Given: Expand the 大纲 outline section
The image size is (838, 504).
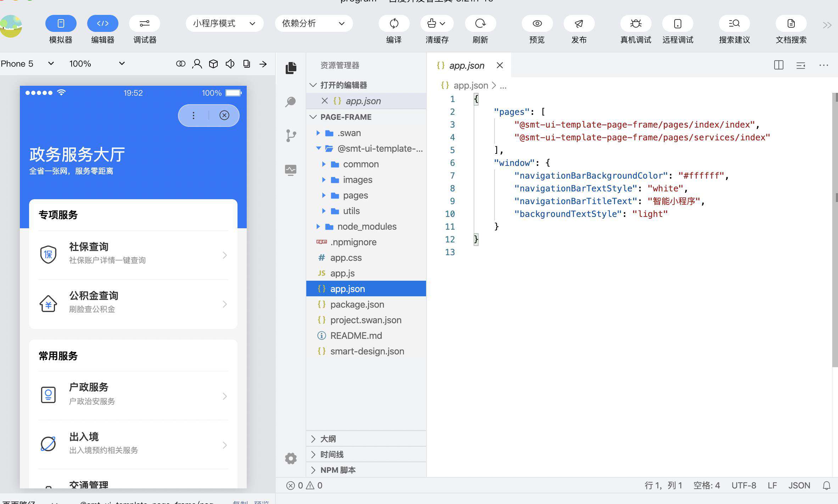Looking at the screenshot, I should point(366,439).
